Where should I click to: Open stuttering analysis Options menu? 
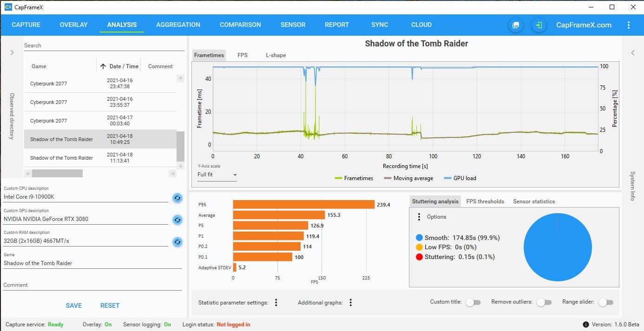tap(419, 217)
